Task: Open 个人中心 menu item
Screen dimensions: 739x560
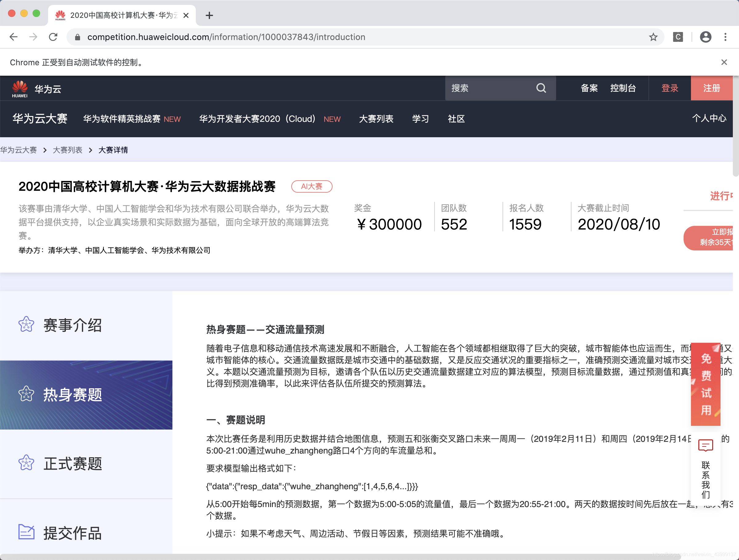Action: [709, 118]
